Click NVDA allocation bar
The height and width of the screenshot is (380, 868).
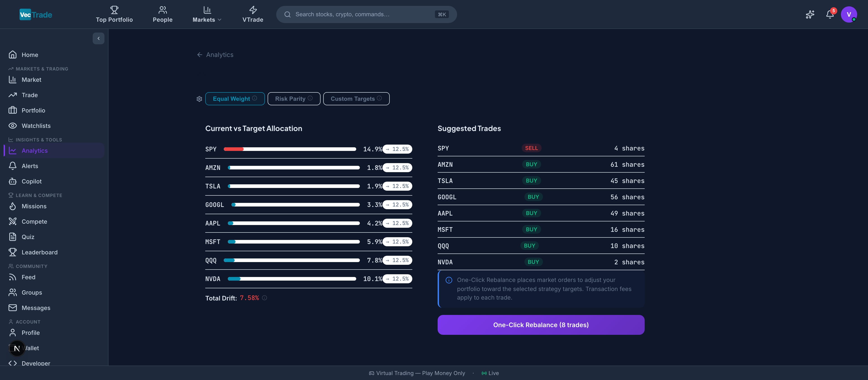(292, 279)
